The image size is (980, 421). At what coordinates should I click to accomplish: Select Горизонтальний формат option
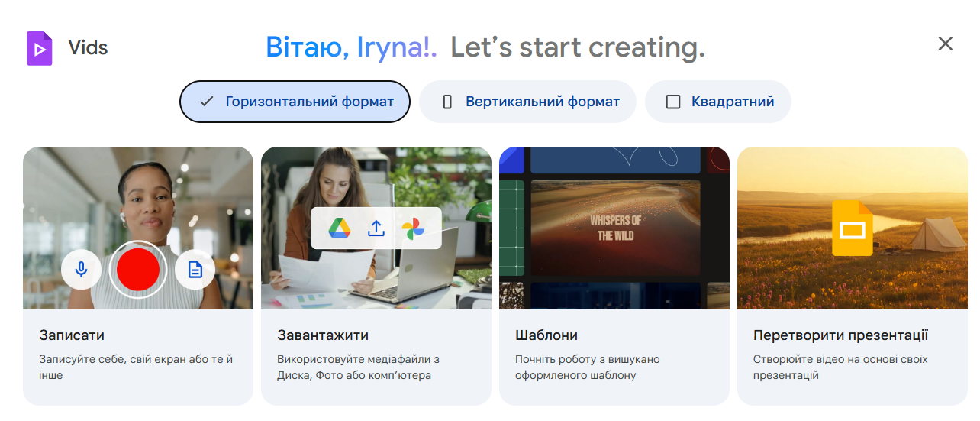[295, 102]
